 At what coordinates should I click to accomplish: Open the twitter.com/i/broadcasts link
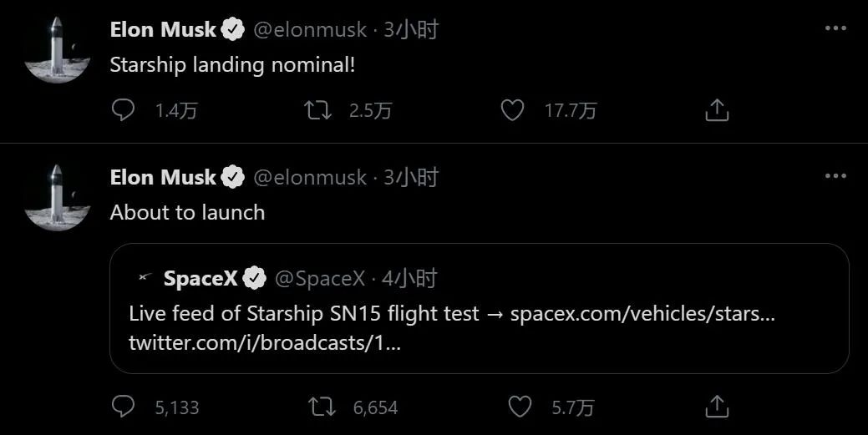pyautogui.click(x=265, y=343)
